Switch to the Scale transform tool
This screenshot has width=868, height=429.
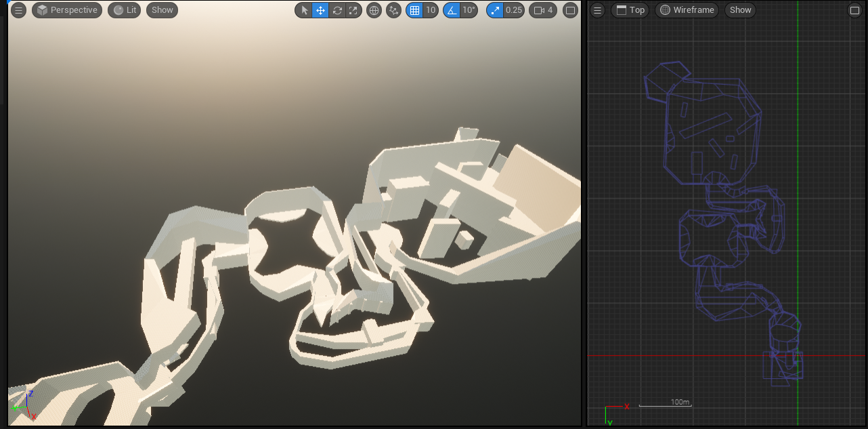(x=353, y=9)
